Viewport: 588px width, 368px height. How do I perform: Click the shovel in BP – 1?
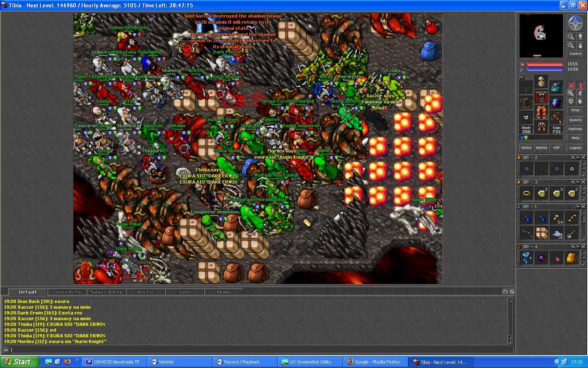pyautogui.click(x=572, y=233)
